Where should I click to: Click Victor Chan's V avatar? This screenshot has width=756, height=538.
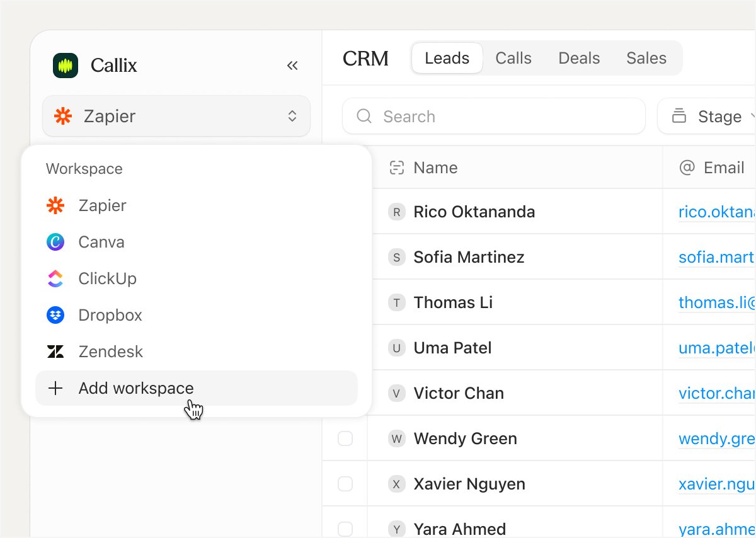coord(396,393)
